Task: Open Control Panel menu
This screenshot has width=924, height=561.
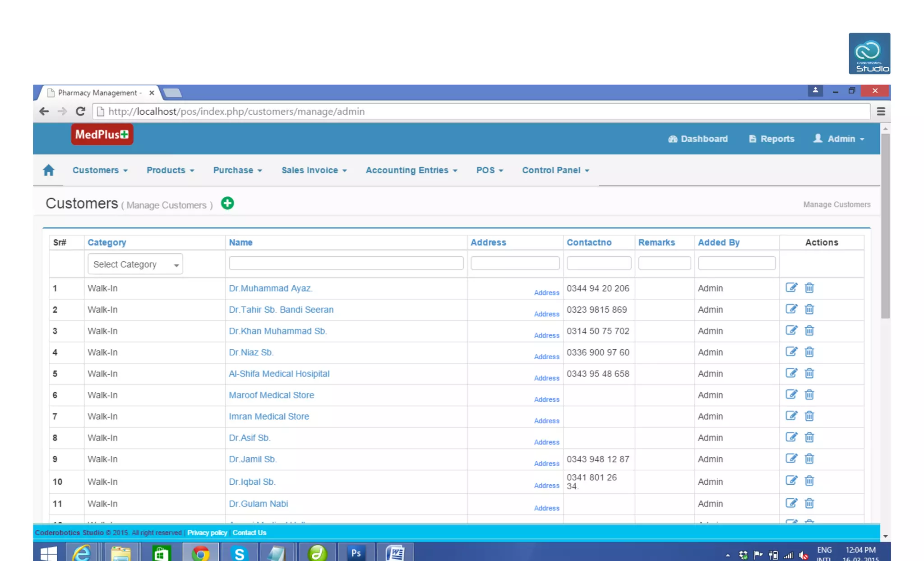Action: pyautogui.click(x=555, y=170)
